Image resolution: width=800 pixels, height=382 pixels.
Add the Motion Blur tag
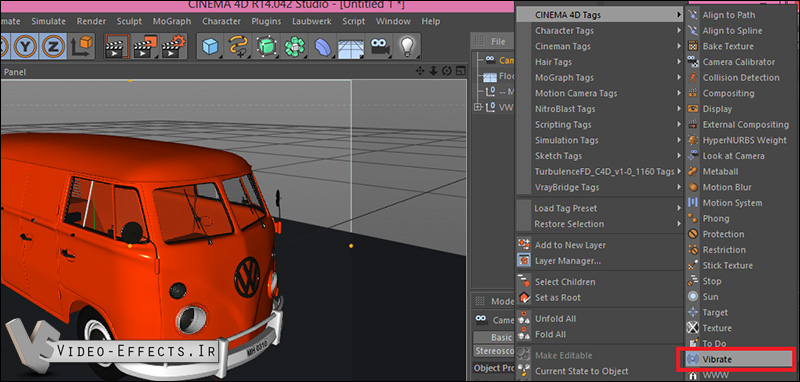(x=740, y=187)
